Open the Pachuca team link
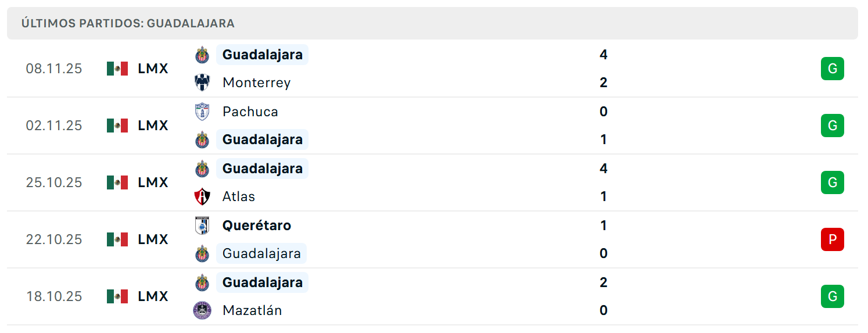868x333 pixels. click(x=250, y=112)
